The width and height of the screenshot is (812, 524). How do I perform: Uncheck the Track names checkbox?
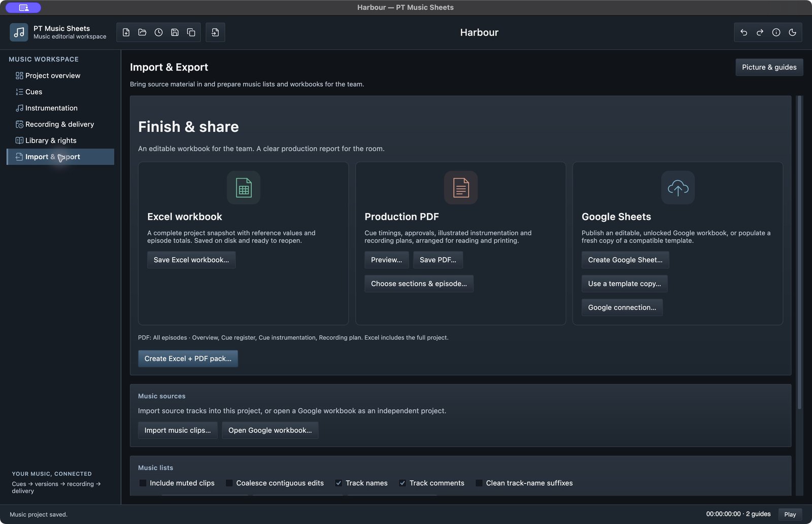(x=339, y=483)
